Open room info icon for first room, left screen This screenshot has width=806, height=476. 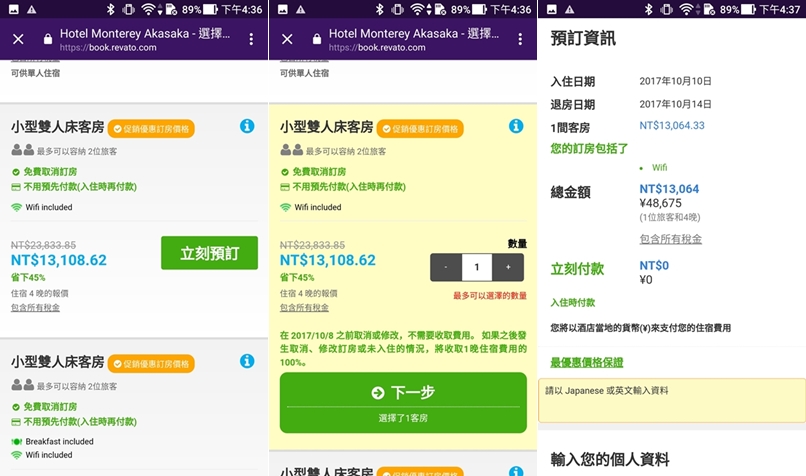pyautogui.click(x=247, y=126)
